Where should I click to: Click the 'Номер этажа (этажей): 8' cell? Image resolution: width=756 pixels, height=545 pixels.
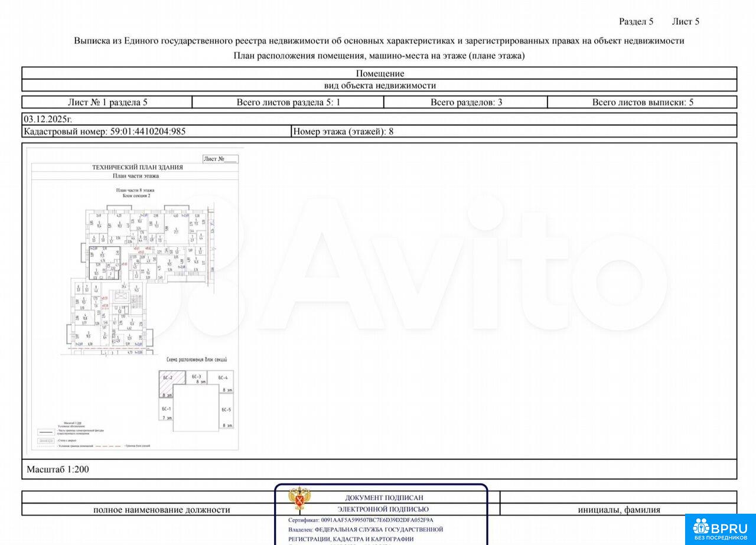coord(343,132)
